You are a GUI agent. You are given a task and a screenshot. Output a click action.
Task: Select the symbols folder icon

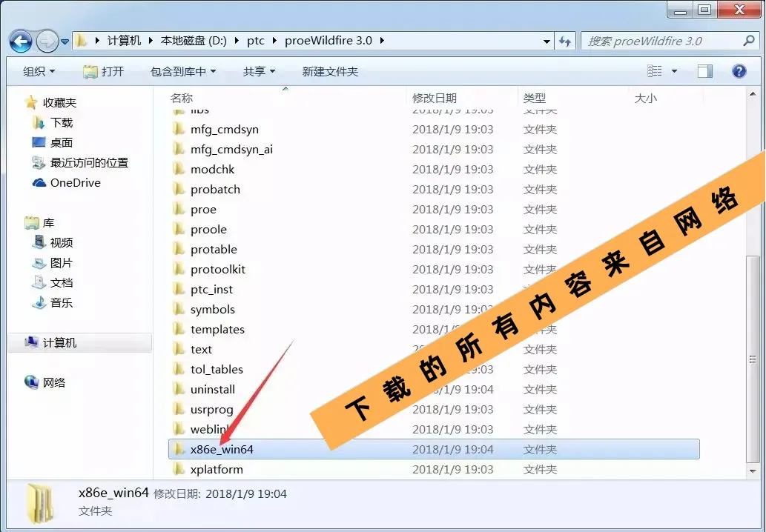click(x=179, y=309)
